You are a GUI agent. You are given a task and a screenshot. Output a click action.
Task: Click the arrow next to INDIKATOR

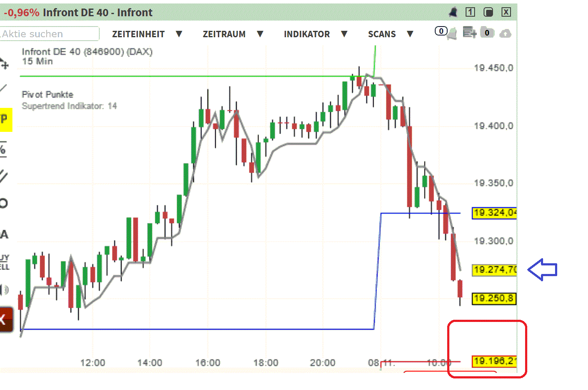coord(344,34)
